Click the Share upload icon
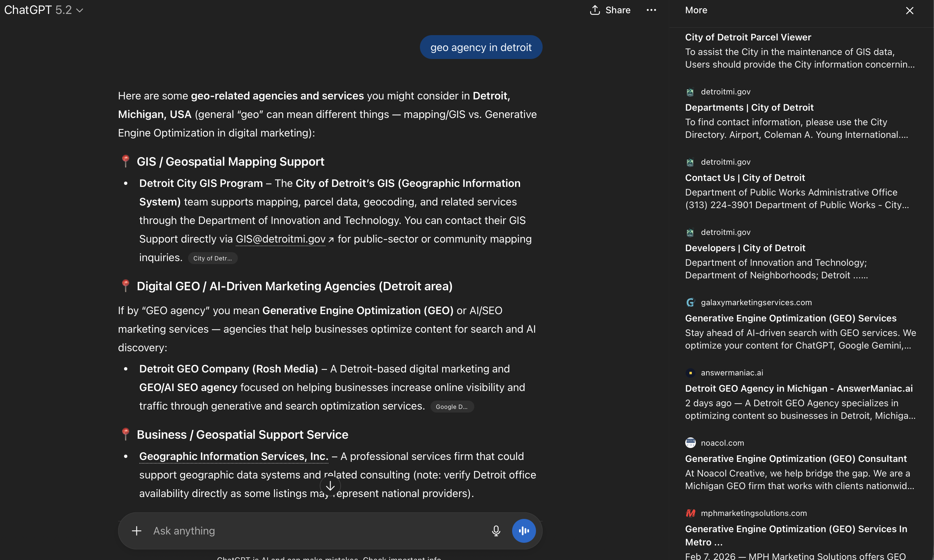This screenshot has width=934, height=560. click(595, 10)
